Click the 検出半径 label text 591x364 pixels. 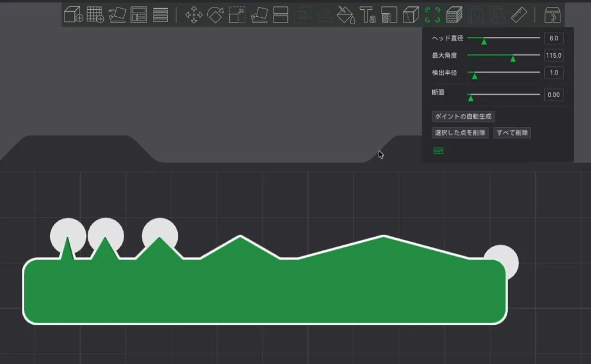[x=444, y=73]
